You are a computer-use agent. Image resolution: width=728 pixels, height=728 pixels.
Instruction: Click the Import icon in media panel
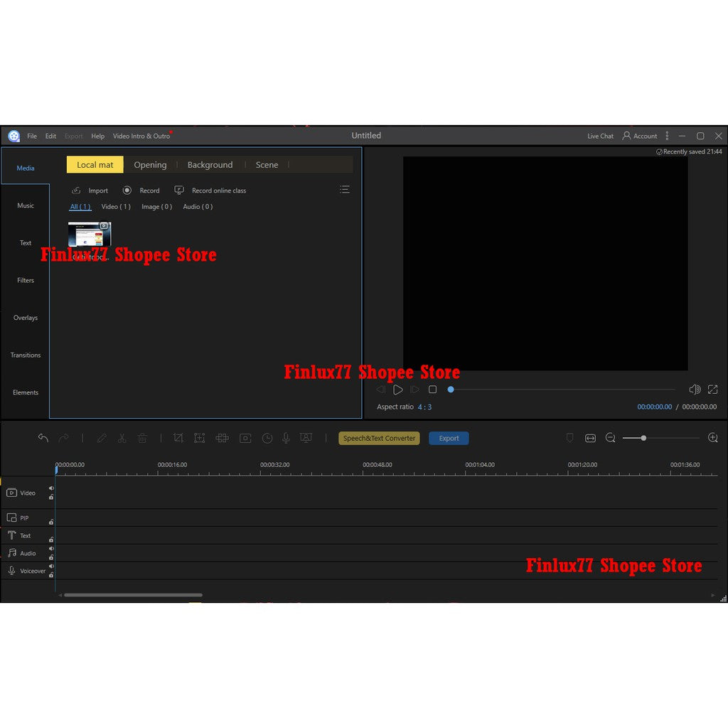(x=77, y=191)
